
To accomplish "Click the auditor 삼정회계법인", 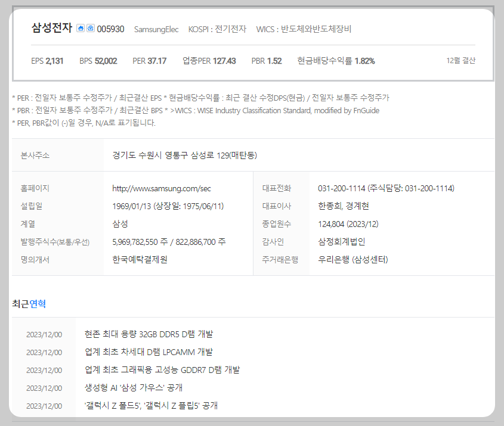I will click(342, 242).
